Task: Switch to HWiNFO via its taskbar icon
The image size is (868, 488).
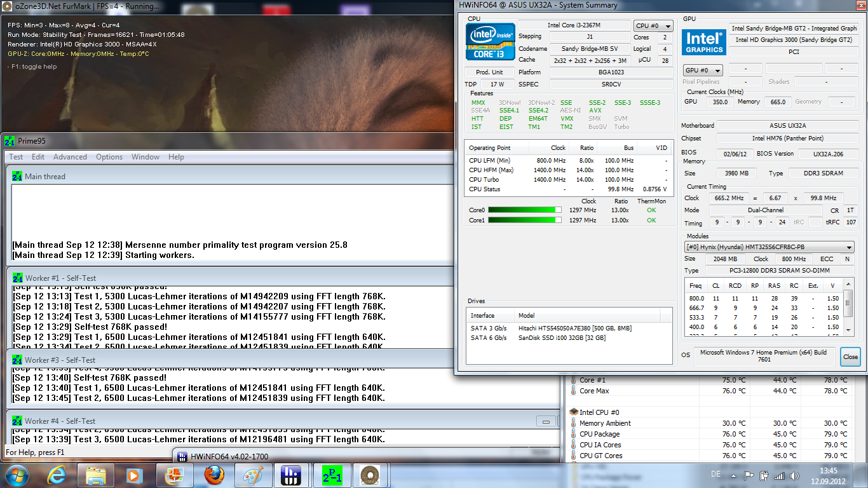Action: pos(292,475)
